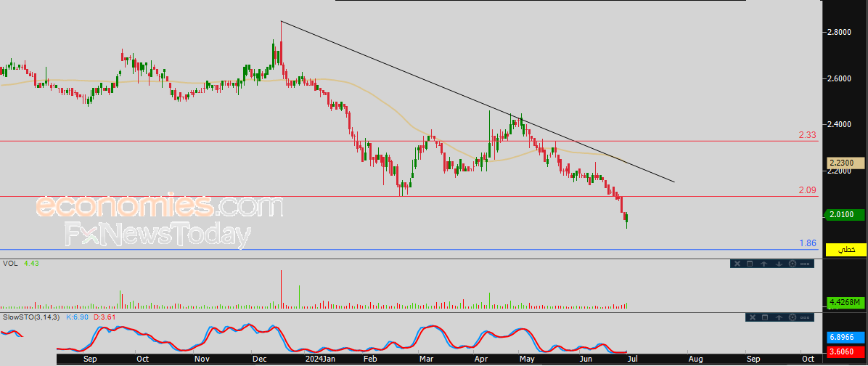Select the 2.33 resistance level label
Screen dimensions: 868x366
pos(807,134)
